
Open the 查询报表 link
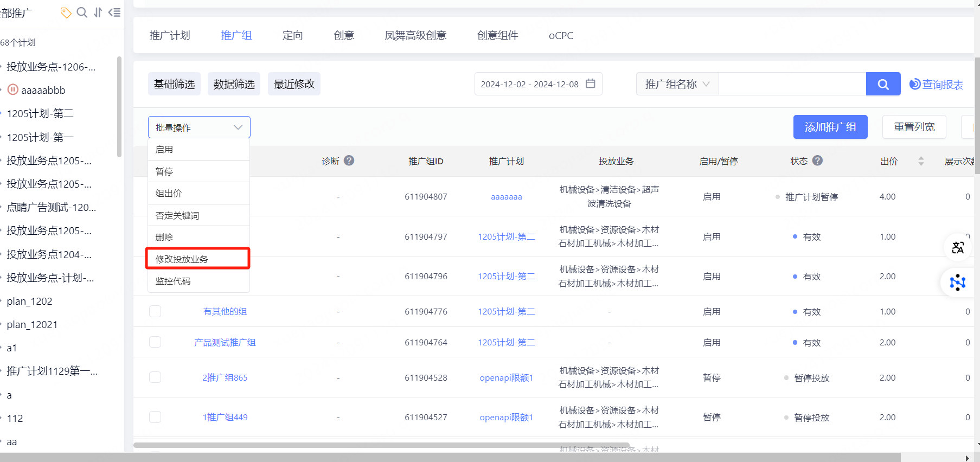coord(937,84)
